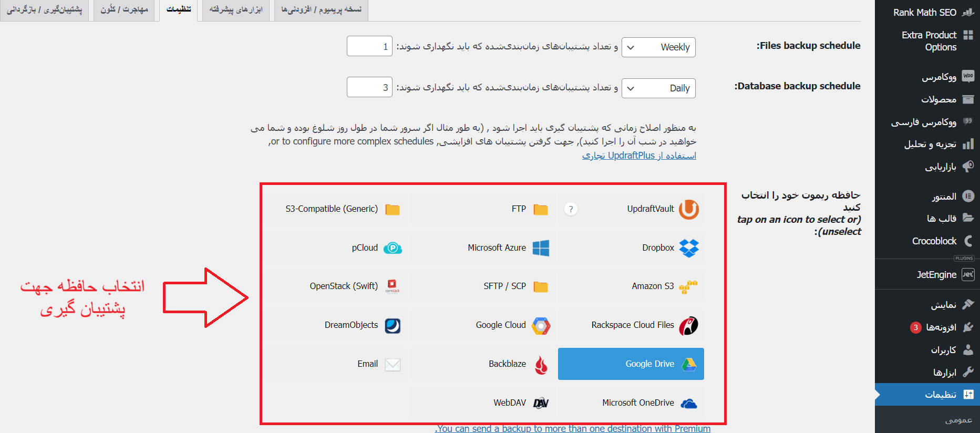Open the نسخه پریمیوم / افزودنی‌ها tab
The height and width of the screenshot is (433, 980).
321,10
